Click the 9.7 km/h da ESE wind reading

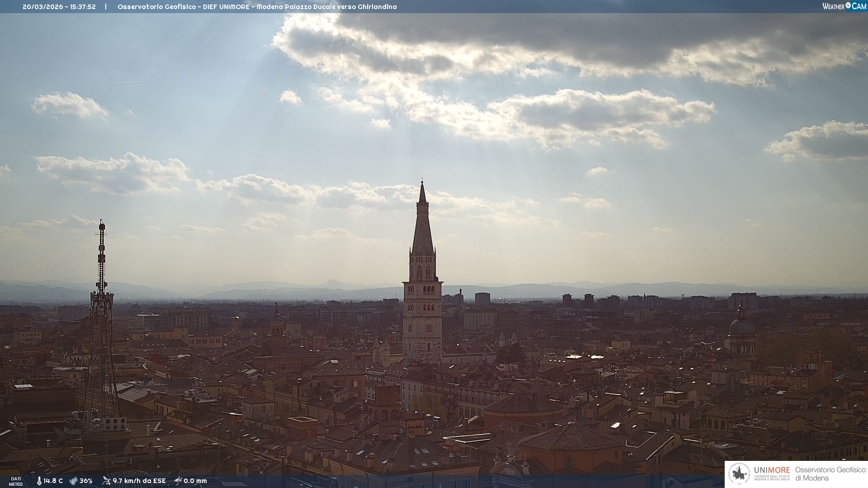(139, 481)
